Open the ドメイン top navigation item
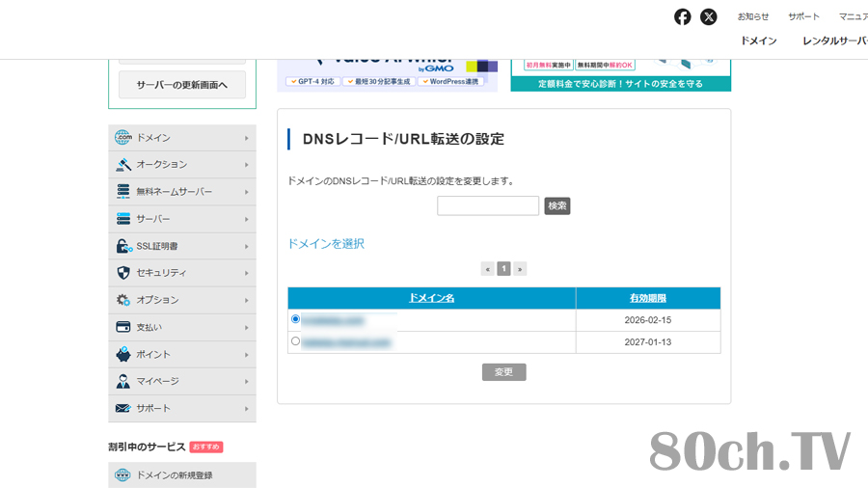868x488 pixels. pos(758,41)
